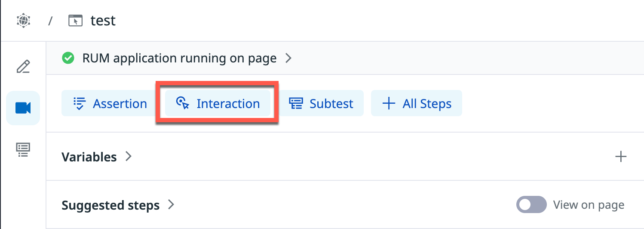The width and height of the screenshot is (644, 229).
Task: Click the cursor icon on Interaction button
Action: click(x=183, y=103)
